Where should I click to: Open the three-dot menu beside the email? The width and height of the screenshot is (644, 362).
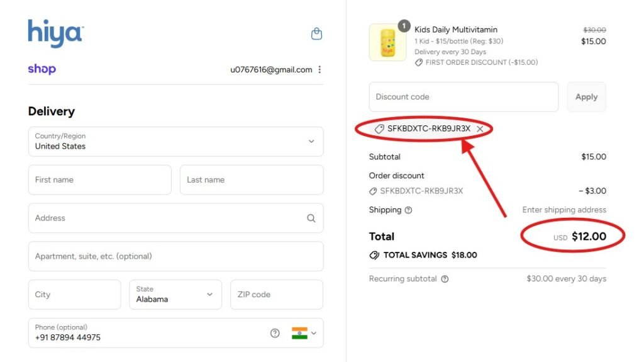coord(319,69)
